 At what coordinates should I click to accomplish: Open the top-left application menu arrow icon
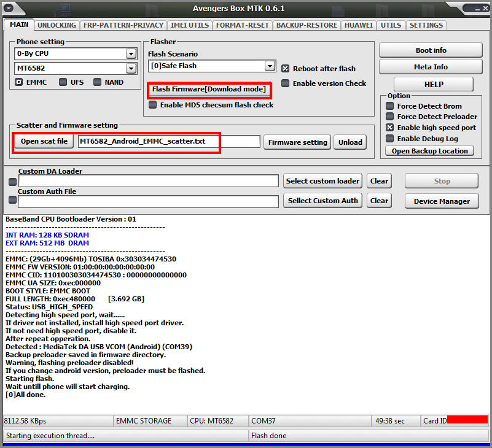point(9,8)
